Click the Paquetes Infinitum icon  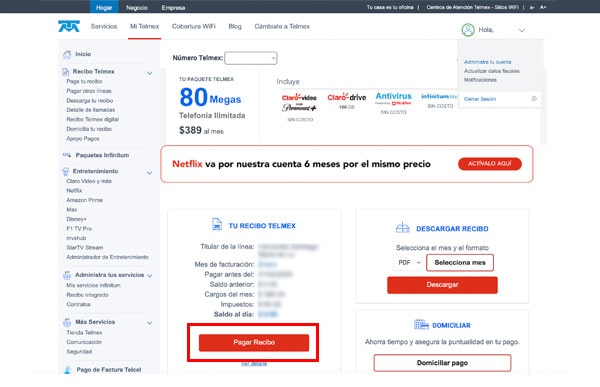67,155
